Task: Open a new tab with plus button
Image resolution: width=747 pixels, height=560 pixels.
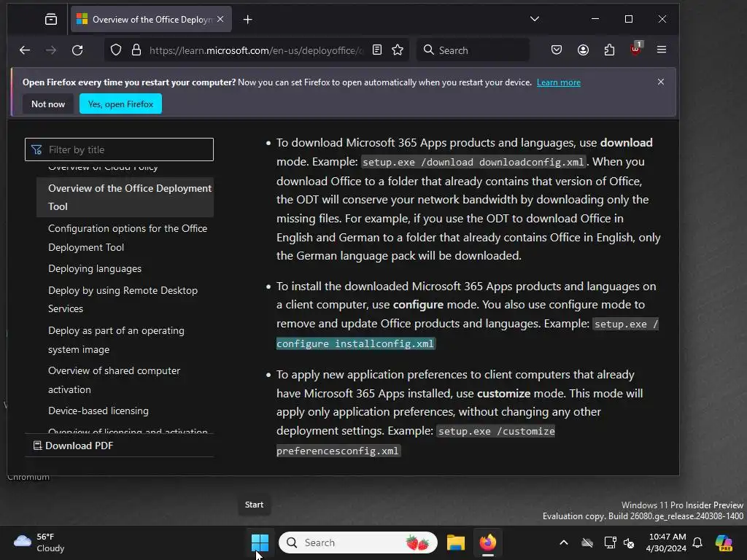Action: click(248, 20)
